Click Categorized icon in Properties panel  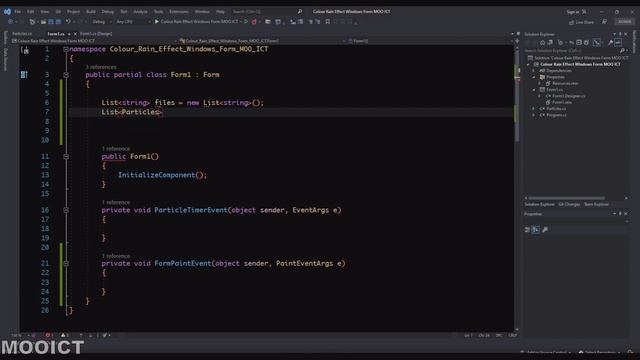(527, 230)
